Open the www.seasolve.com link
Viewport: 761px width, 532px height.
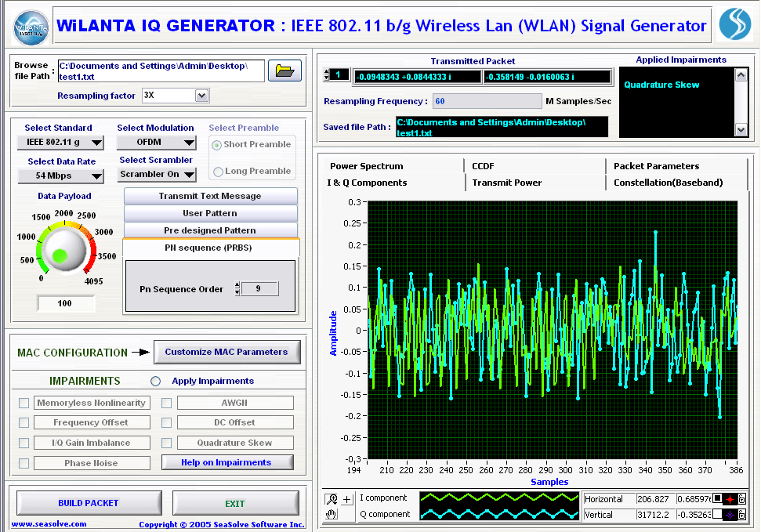point(49,523)
